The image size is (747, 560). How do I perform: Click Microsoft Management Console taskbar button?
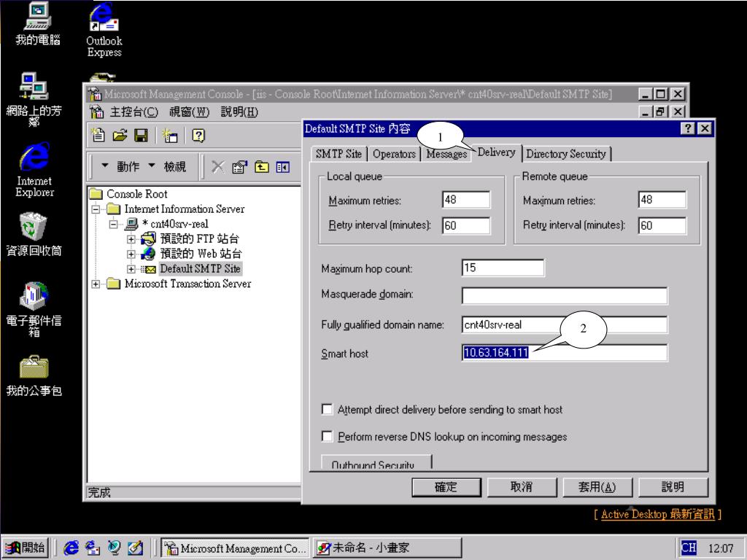point(236,548)
